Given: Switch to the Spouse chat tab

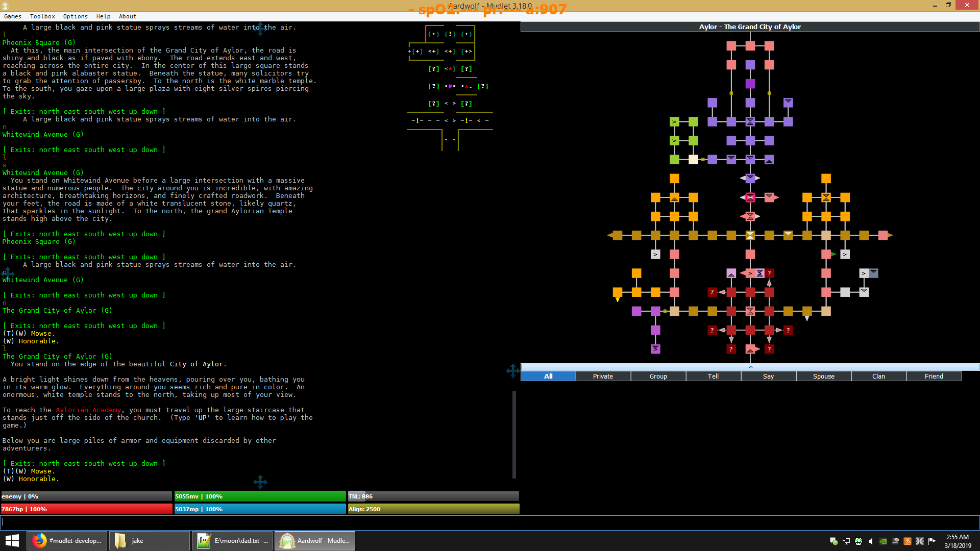Looking at the screenshot, I should coord(824,376).
